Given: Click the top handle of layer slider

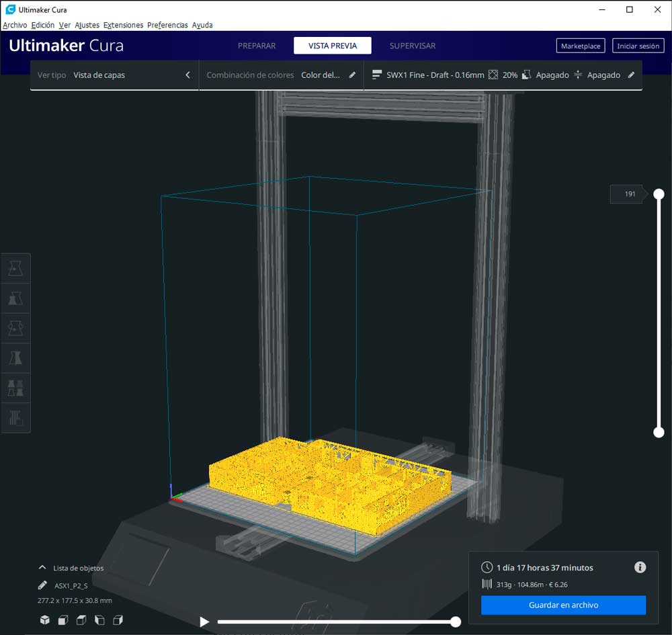Looking at the screenshot, I should (x=659, y=194).
